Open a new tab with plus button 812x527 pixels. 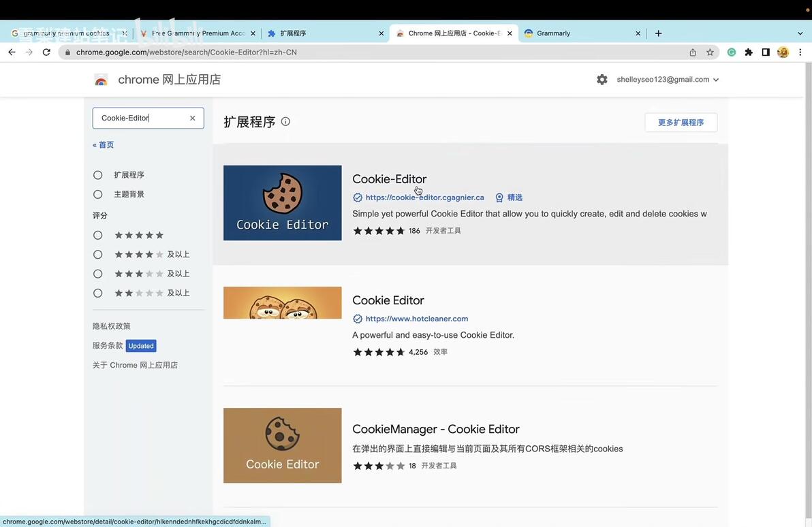tap(658, 33)
